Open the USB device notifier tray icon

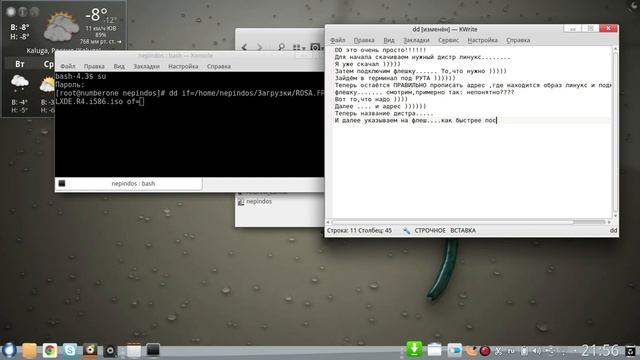[x=550, y=351]
